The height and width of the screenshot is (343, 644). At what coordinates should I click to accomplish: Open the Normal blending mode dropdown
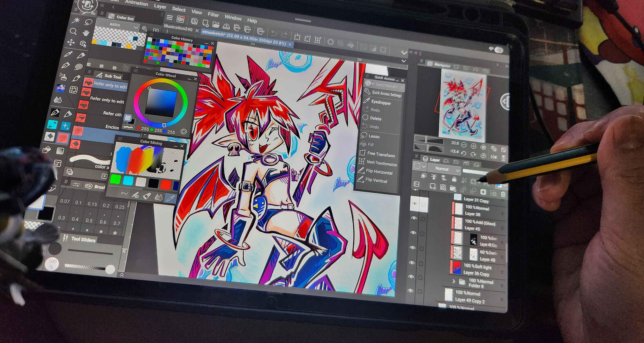click(444, 169)
